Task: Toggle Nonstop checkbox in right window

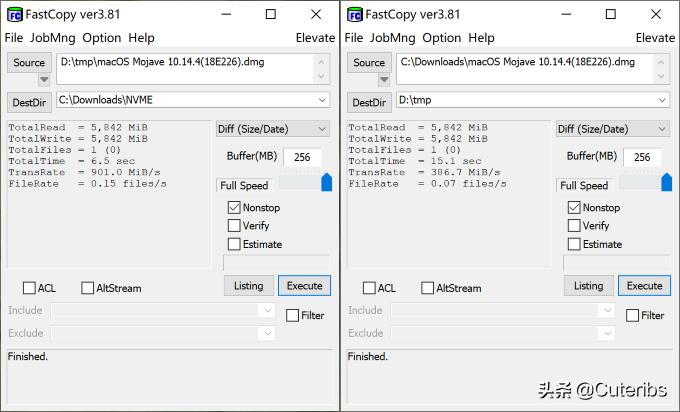Action: pyautogui.click(x=574, y=208)
